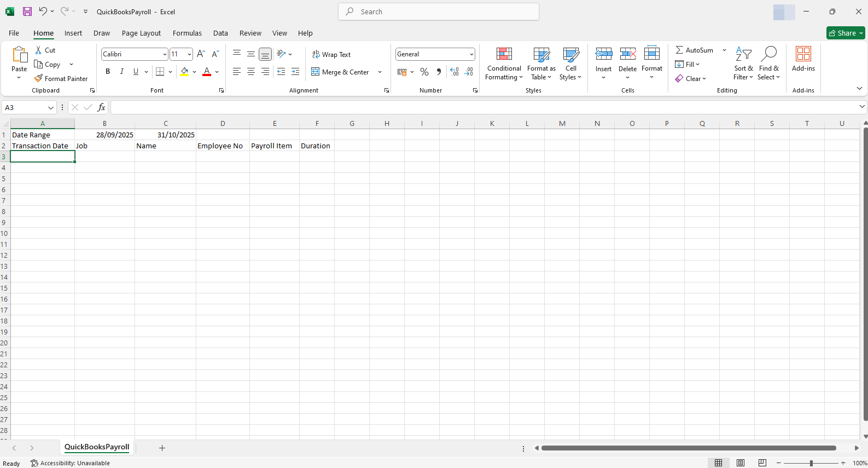Click the Insert Function fx icon
The image size is (868, 468).
point(101,107)
